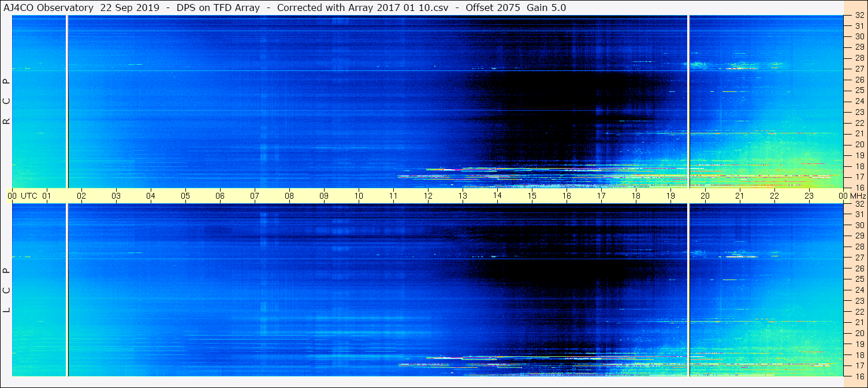This screenshot has width=868, height=388.
Task: Click white vertical line before 02h in LCP
Action: pyautogui.click(x=67, y=290)
